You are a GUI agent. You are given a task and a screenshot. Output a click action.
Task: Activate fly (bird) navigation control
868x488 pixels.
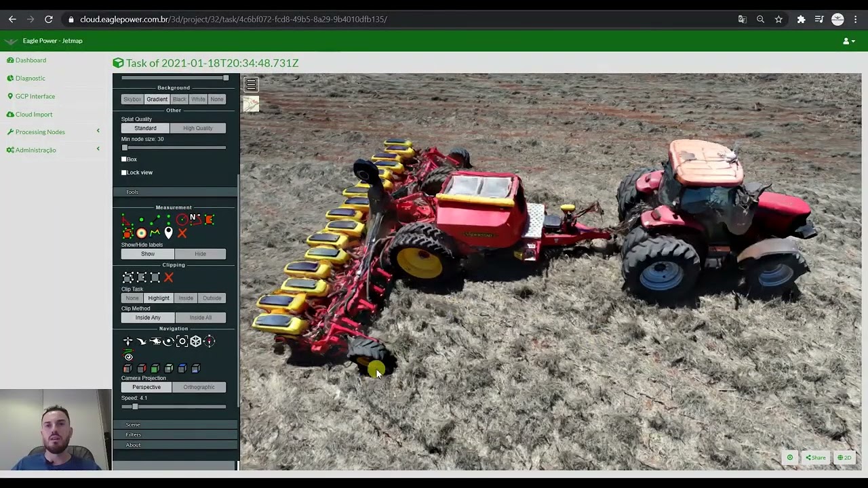141,342
